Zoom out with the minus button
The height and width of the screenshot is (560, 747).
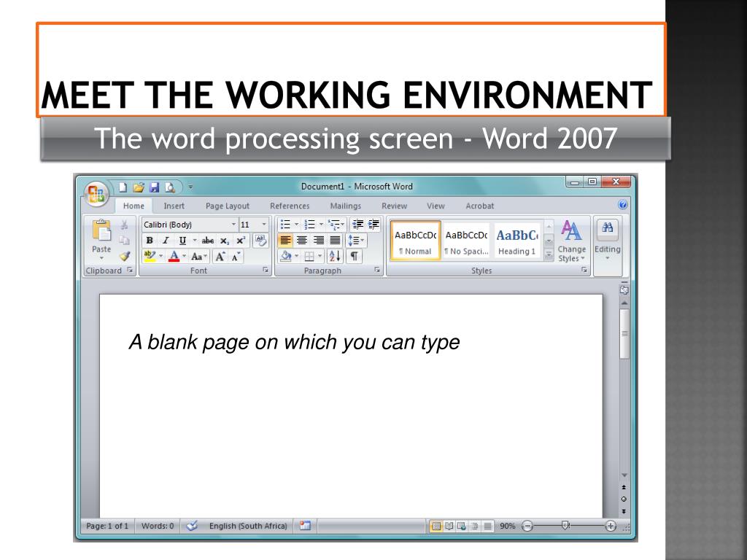coord(527,526)
